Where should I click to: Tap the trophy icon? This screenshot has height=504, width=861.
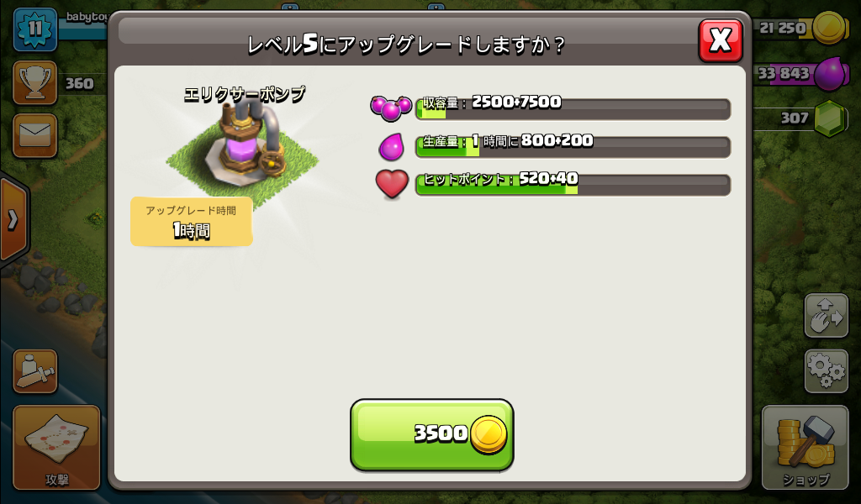[35, 83]
